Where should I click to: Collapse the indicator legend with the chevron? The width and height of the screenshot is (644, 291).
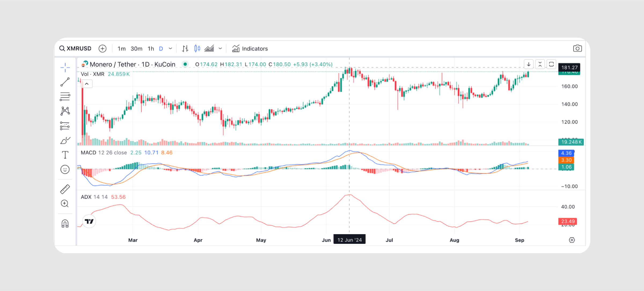pos(87,84)
